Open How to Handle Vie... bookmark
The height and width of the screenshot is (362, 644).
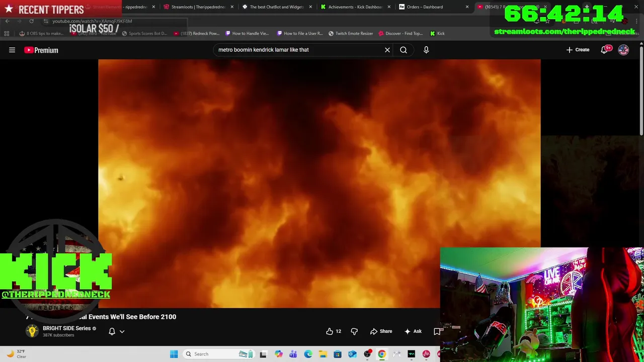248,33
